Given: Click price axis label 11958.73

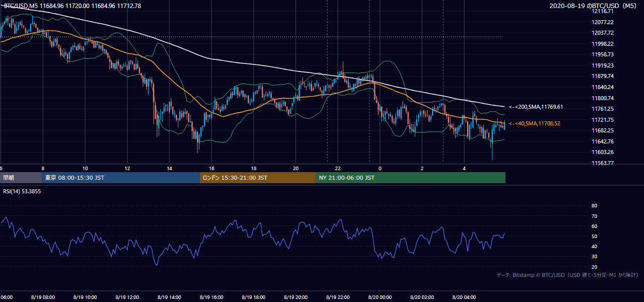Looking at the screenshot, I should [603, 54].
